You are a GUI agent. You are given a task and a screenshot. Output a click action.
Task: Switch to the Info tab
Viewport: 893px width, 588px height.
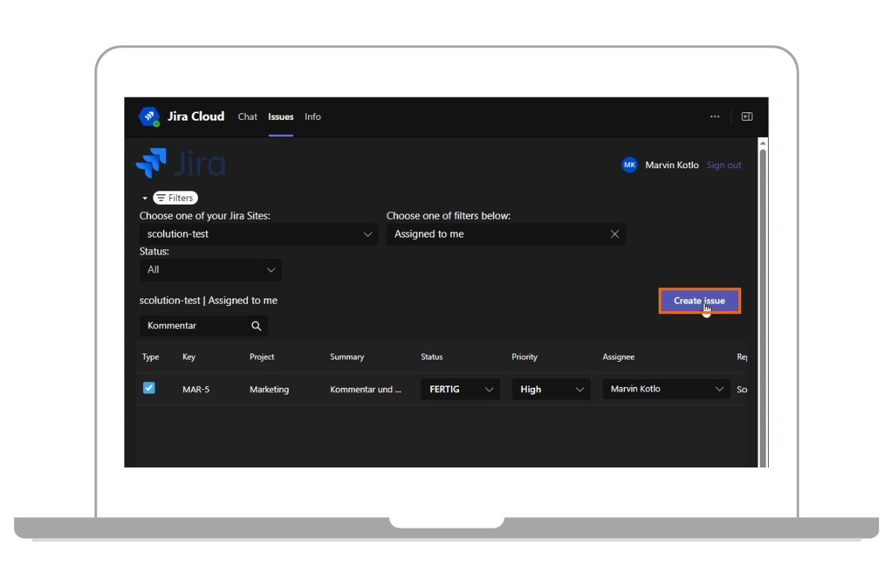pyautogui.click(x=313, y=117)
